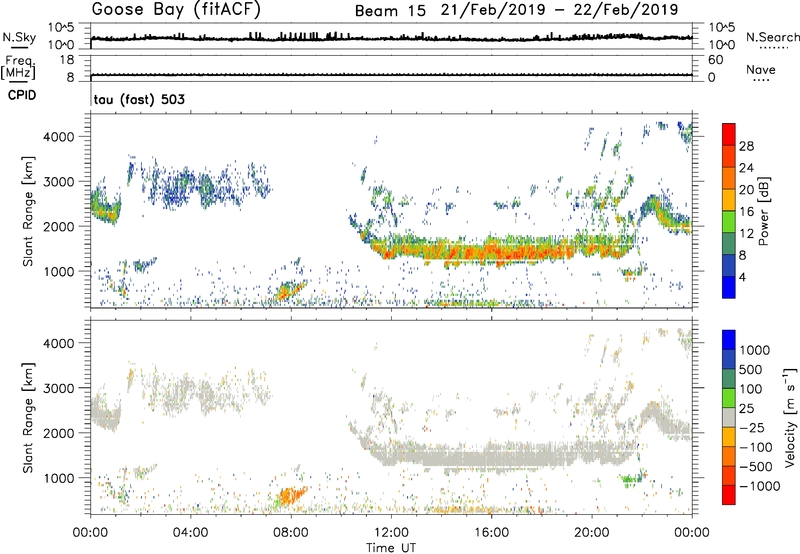Click the '1000' tick on the Velocity scale
The height and width of the screenshot is (554, 800).
[x=755, y=350]
